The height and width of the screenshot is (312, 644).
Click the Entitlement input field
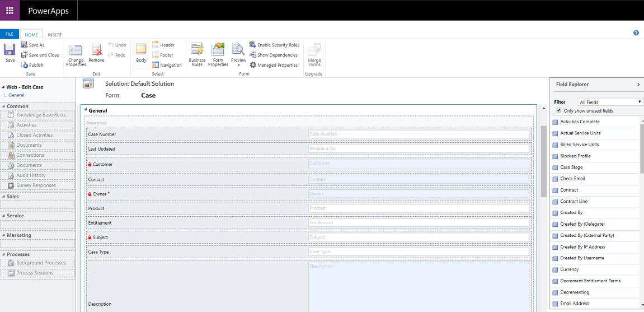tap(419, 222)
